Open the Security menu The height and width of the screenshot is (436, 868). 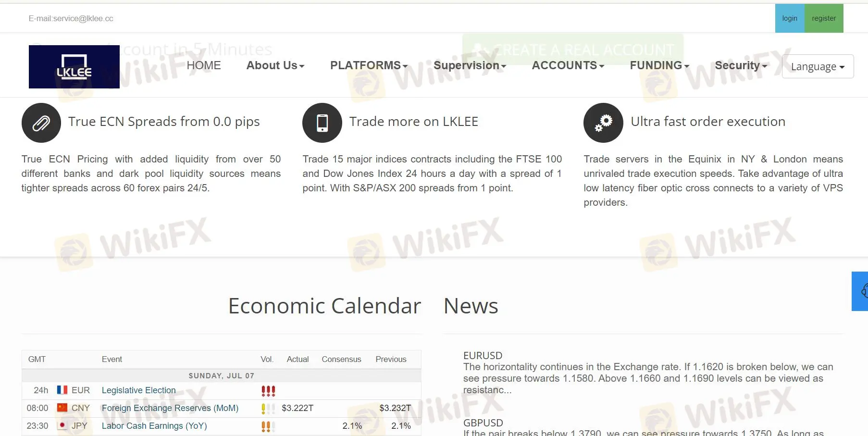click(741, 65)
